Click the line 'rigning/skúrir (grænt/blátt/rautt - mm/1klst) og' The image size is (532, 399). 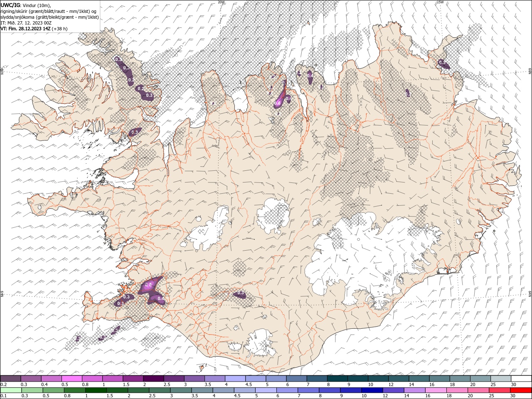pos(49,11)
